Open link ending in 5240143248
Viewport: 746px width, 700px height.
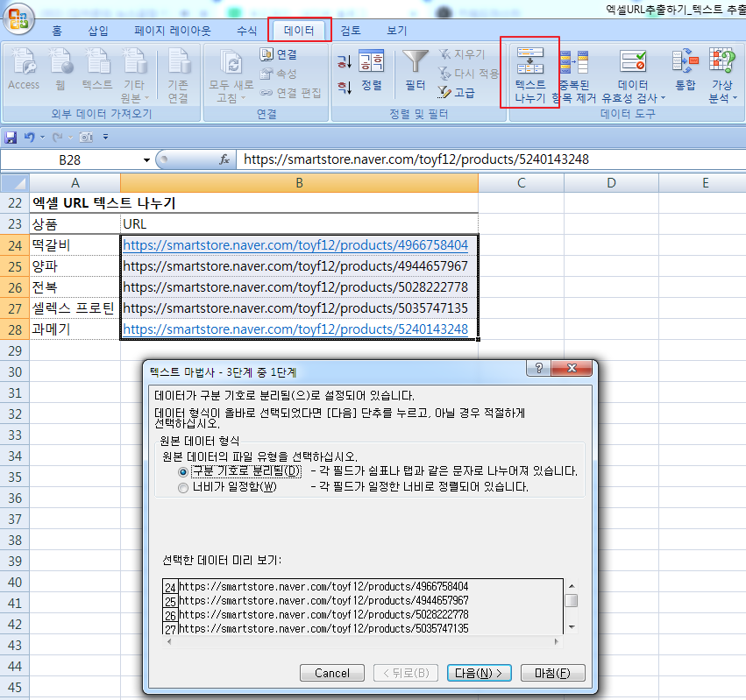(x=295, y=329)
